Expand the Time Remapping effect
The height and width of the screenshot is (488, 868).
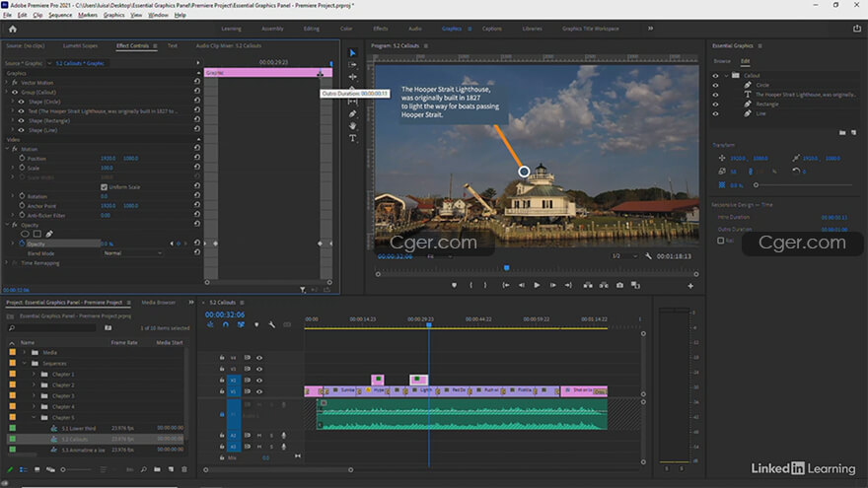click(7, 263)
